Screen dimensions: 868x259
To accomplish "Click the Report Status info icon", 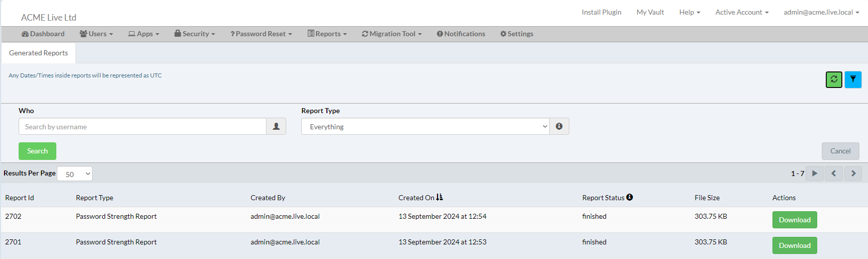I will 630,197.
